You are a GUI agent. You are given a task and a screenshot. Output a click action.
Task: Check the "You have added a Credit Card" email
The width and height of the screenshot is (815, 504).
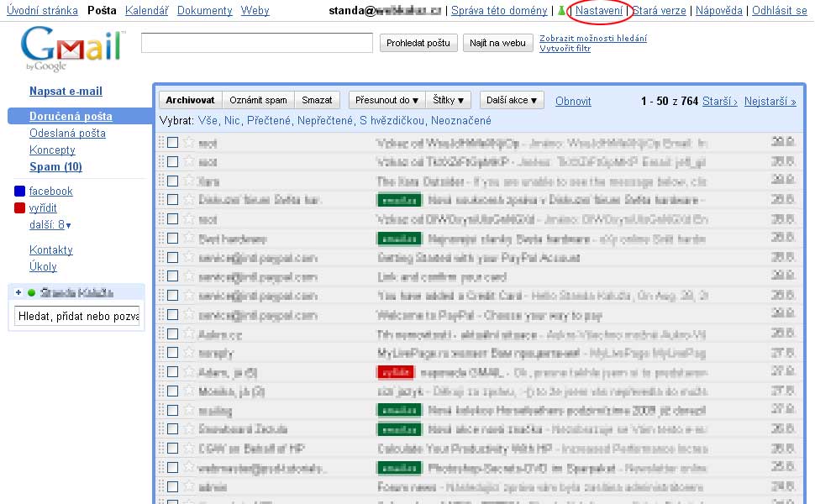pyautogui.click(x=172, y=295)
